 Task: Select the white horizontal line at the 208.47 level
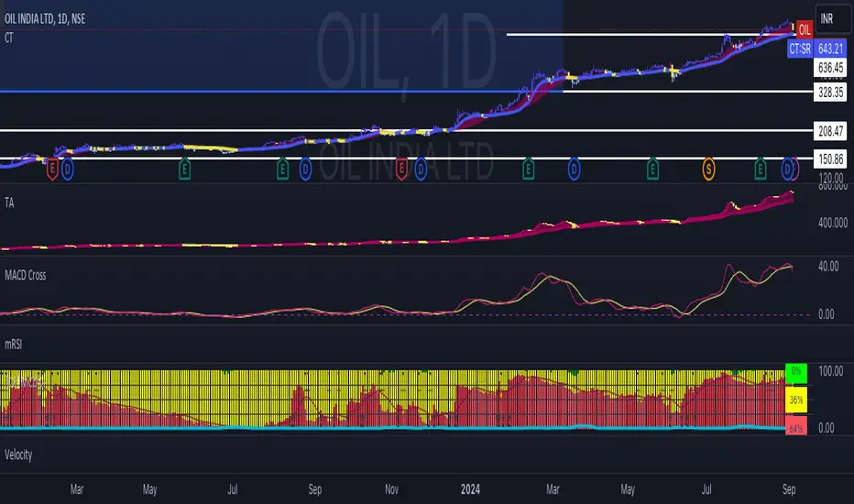coord(406,131)
